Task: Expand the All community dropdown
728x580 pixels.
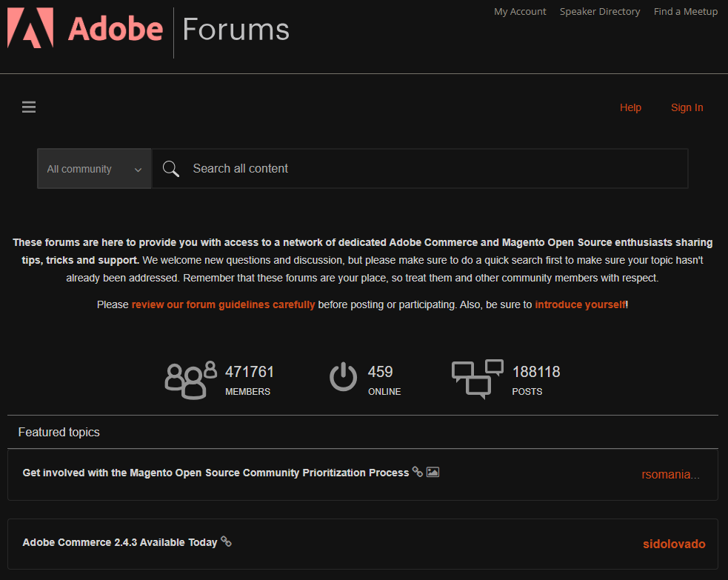Action: [x=94, y=169]
